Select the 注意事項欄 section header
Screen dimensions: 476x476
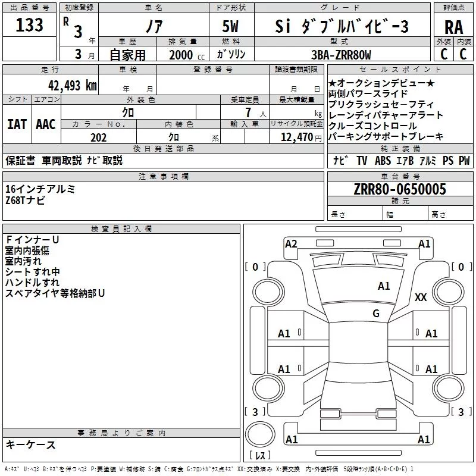163,176
